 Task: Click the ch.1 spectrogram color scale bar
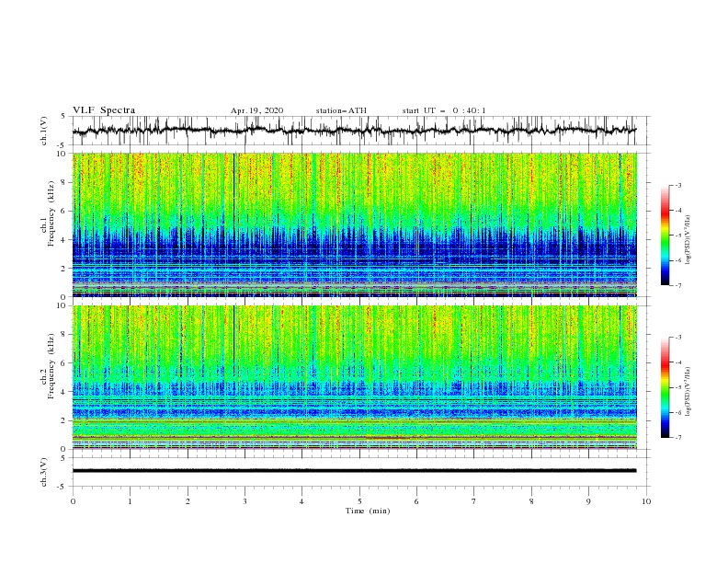[x=665, y=235]
